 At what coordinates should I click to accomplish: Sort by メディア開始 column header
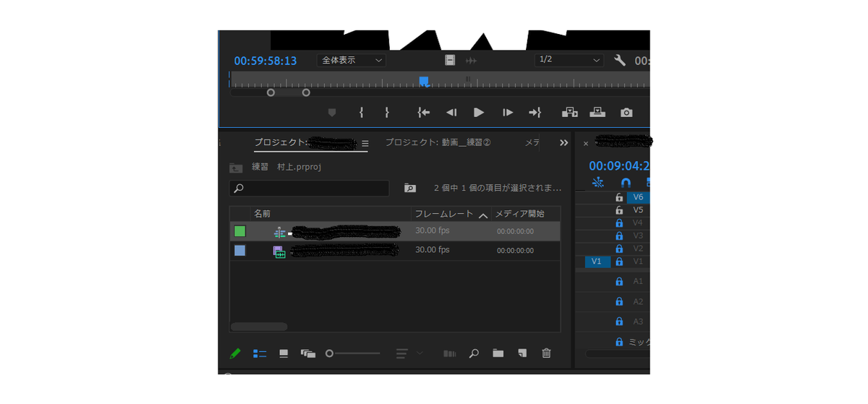tap(519, 214)
